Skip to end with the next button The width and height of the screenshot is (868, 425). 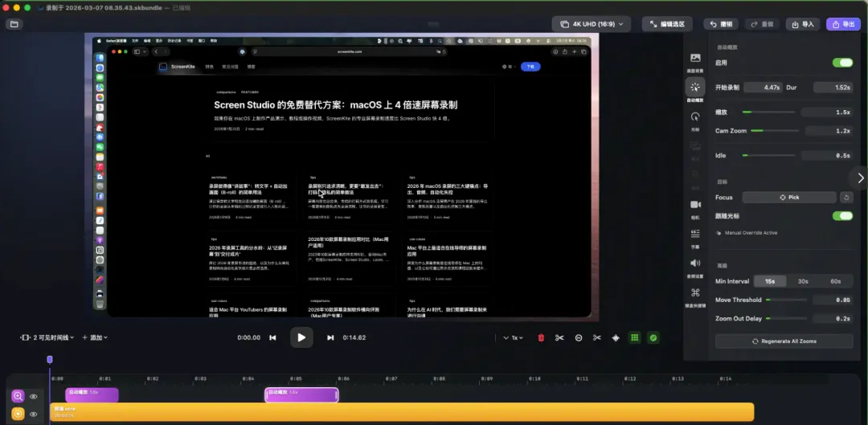pos(330,337)
